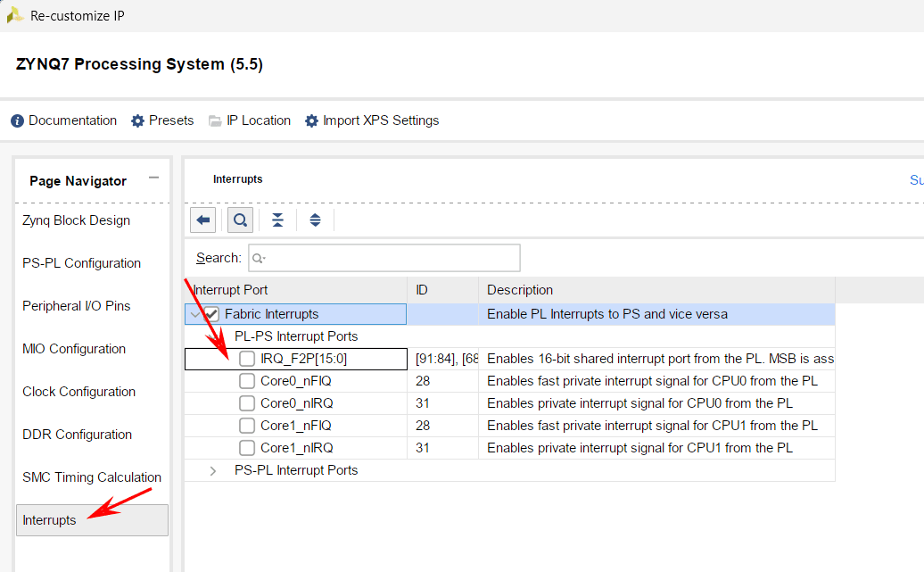Viewport: 924px width, 572px height.
Task: Click the Description column header
Action: click(x=656, y=290)
